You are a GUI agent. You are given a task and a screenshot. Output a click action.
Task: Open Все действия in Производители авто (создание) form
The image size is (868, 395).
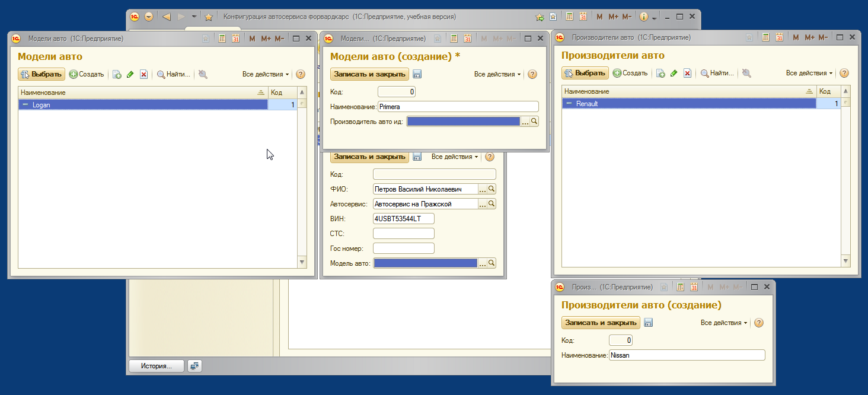point(724,323)
